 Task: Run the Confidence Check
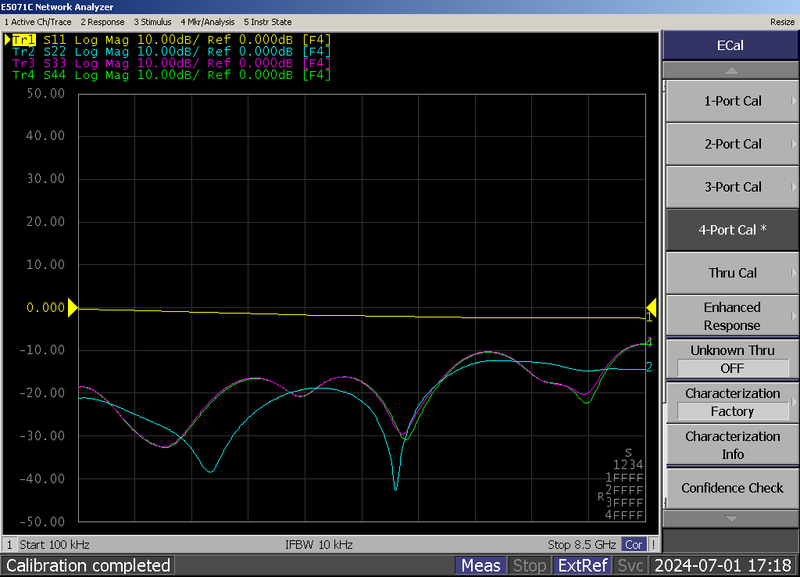[732, 488]
